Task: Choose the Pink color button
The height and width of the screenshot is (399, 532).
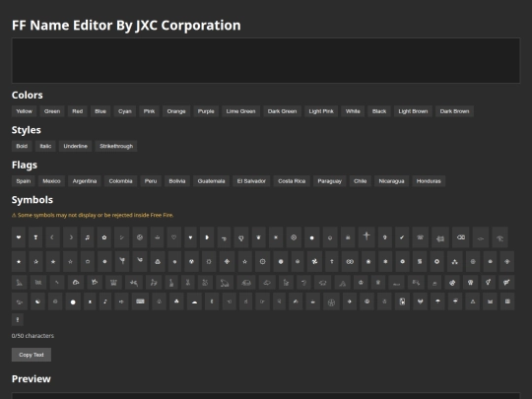Action: (x=149, y=111)
